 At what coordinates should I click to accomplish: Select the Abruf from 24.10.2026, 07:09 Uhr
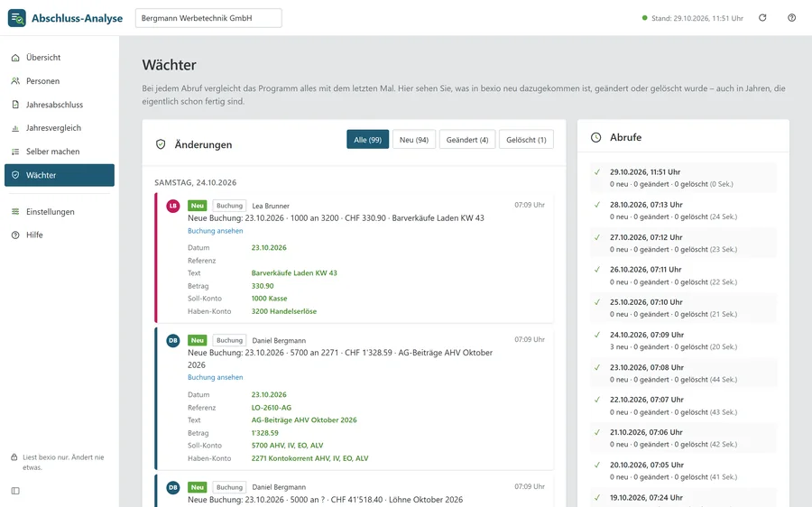point(683,340)
